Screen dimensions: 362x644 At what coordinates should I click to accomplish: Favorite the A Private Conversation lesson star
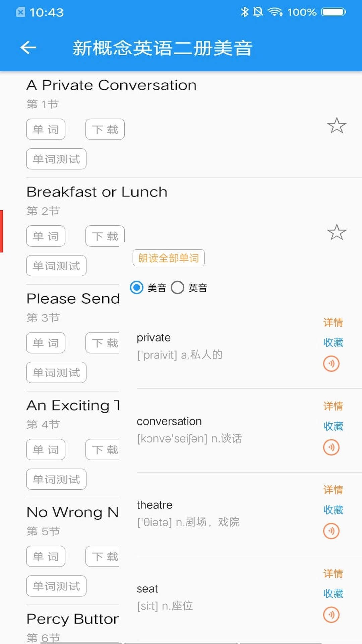(x=337, y=126)
